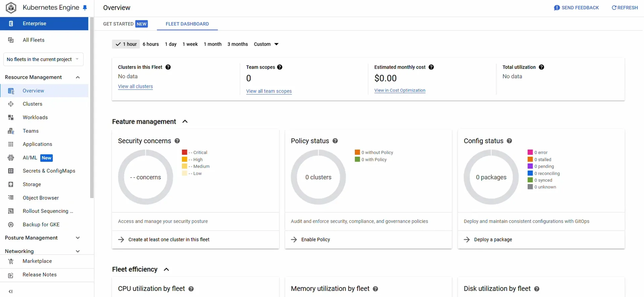Click the AI/ML sidebar icon
This screenshot has height=297, width=644.
click(11, 158)
